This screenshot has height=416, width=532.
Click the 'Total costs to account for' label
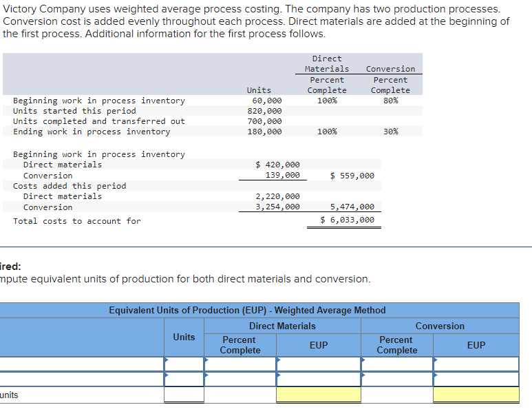(x=76, y=221)
